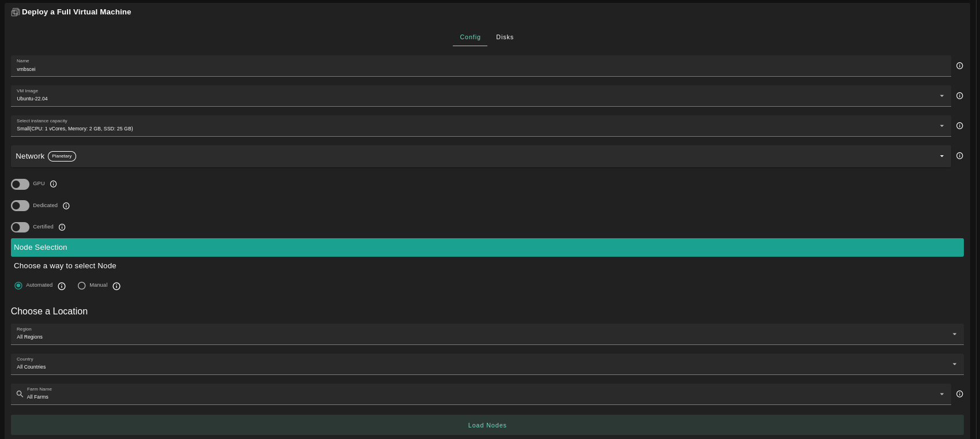
Task: Enable the GPU toggle switch
Action: (x=20, y=184)
